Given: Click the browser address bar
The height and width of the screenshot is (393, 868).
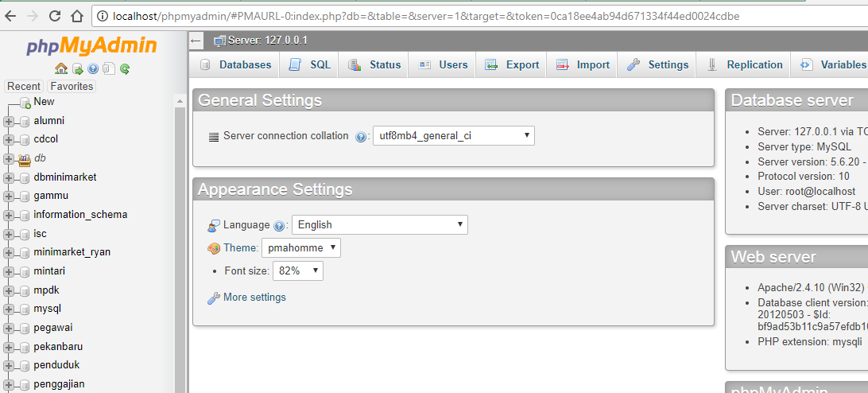Looking at the screenshot, I should (477, 16).
